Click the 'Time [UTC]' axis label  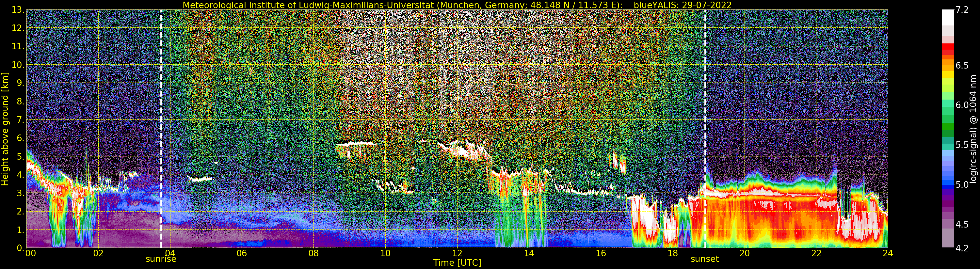[x=457, y=263]
